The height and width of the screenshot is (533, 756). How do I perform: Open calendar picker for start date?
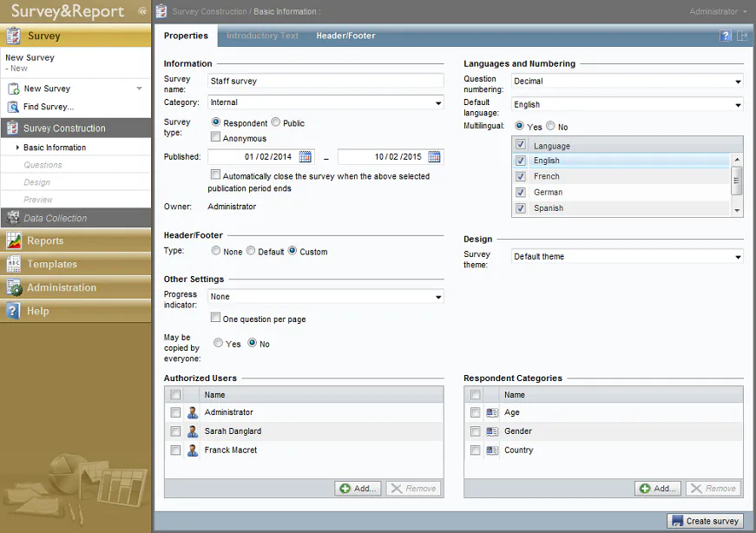pos(306,157)
